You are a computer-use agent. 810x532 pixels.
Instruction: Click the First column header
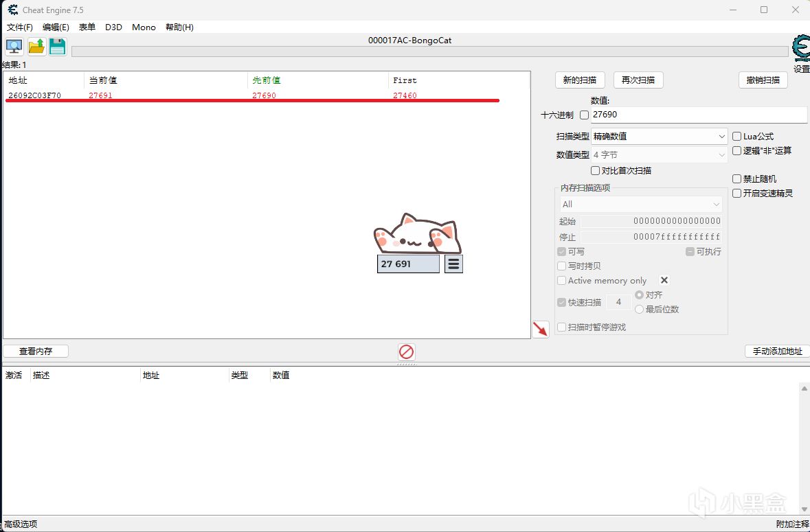[x=459, y=80]
